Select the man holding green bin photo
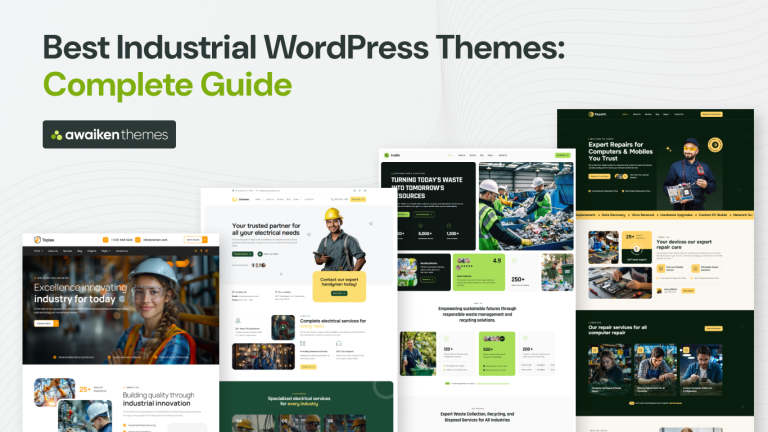 point(418,354)
